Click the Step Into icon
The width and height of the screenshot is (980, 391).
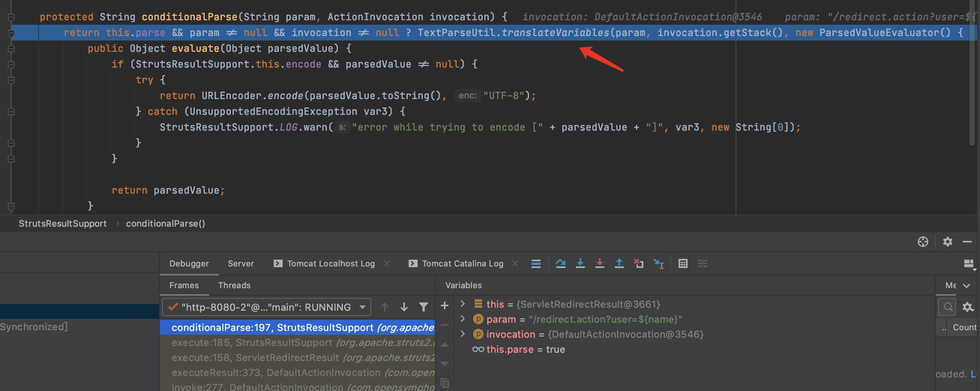click(x=580, y=263)
